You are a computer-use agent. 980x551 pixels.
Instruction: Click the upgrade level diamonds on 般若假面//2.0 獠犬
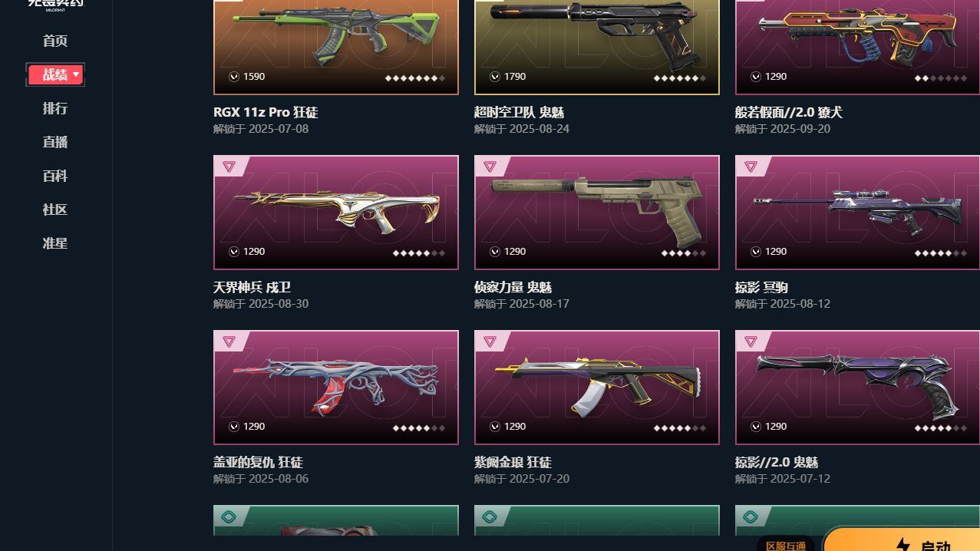[941, 78]
